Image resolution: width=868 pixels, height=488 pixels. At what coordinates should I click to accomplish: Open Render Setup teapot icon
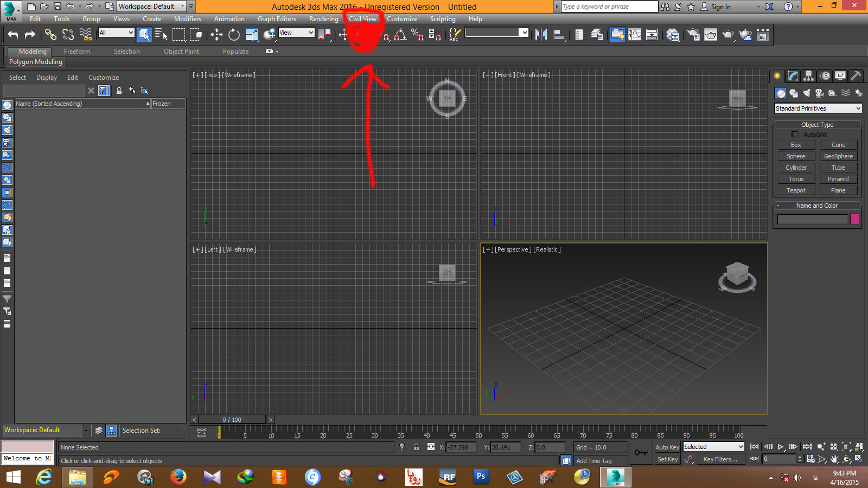point(693,35)
